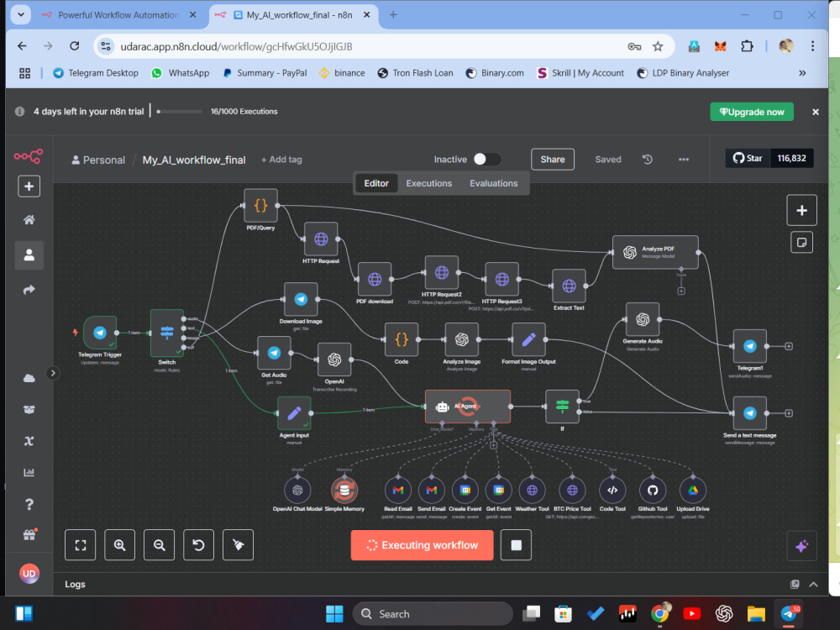Open the Send a text message node
This screenshot has height=630, width=840.
(750, 413)
